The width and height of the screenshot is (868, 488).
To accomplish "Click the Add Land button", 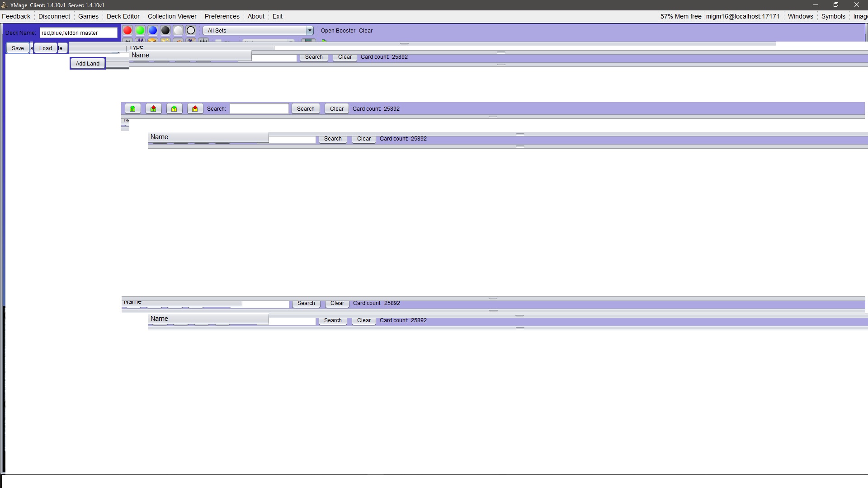I will click(x=87, y=64).
